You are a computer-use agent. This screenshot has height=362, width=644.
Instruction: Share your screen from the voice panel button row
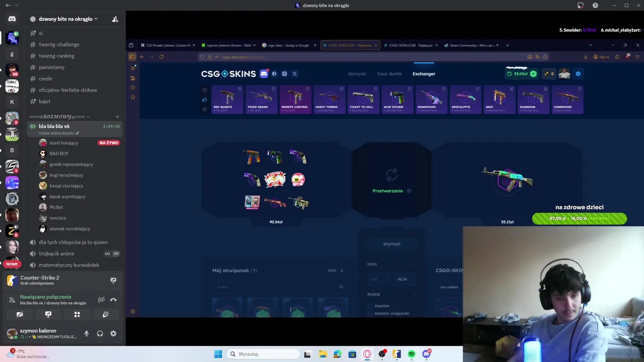48,314
